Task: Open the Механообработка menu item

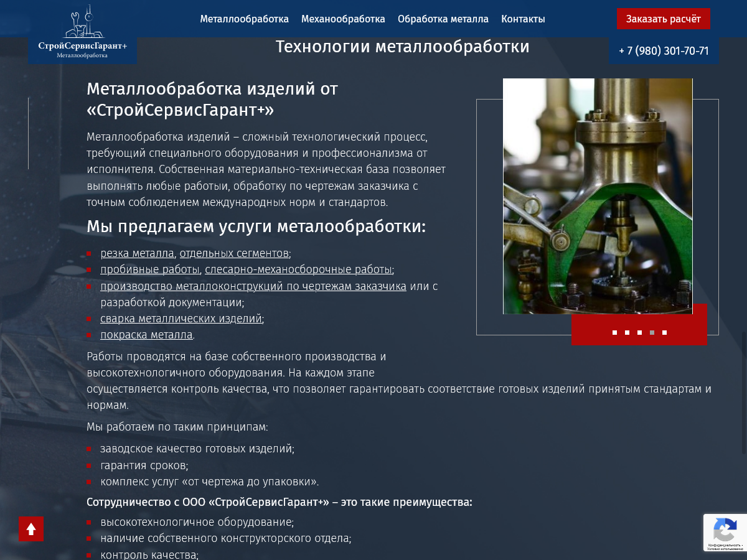Action: point(343,19)
